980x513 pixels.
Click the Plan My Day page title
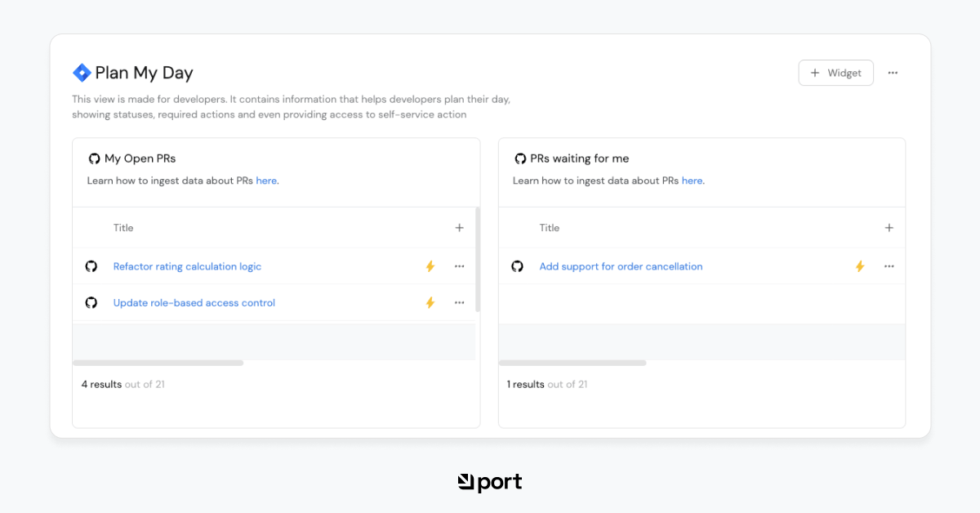[x=144, y=73]
